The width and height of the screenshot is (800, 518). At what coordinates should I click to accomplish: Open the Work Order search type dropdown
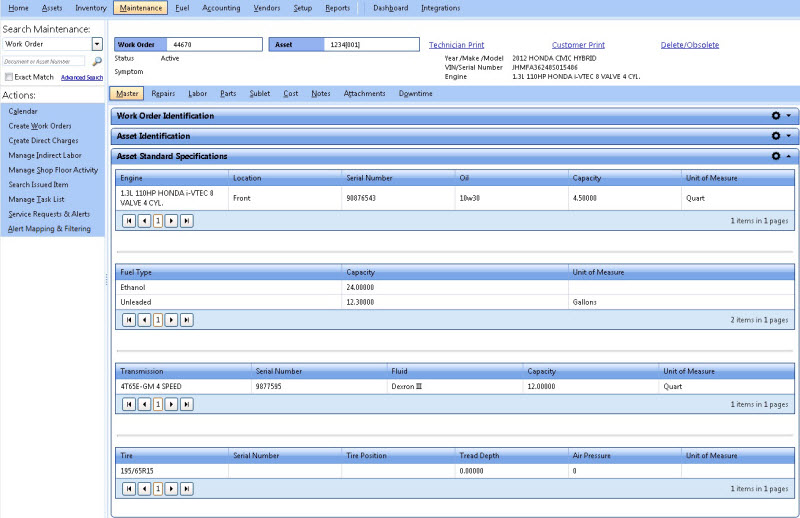(x=97, y=44)
